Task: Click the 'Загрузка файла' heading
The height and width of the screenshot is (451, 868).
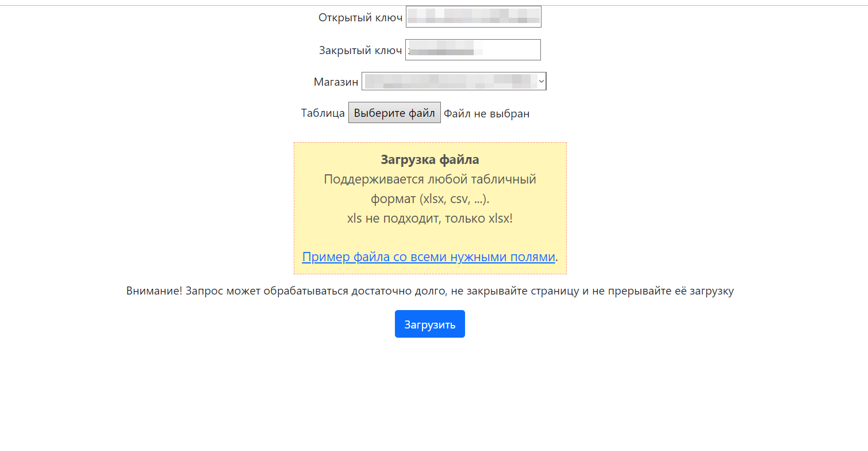Action: pos(430,160)
